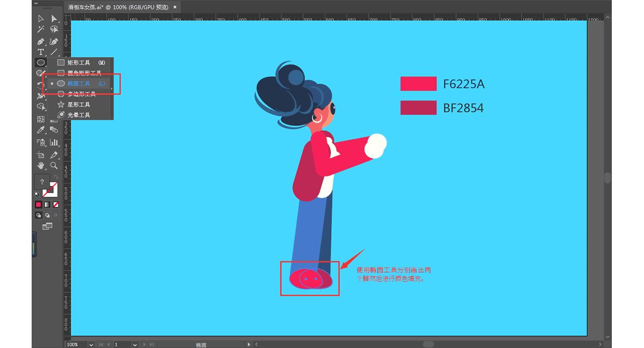Select the Direct Selection tool
The width and height of the screenshot is (644, 348).
tap(54, 19)
